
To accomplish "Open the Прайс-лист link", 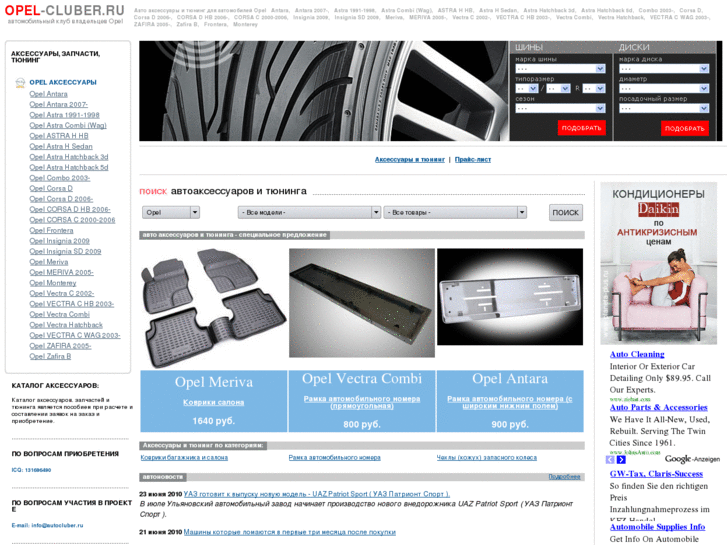I will [x=473, y=160].
